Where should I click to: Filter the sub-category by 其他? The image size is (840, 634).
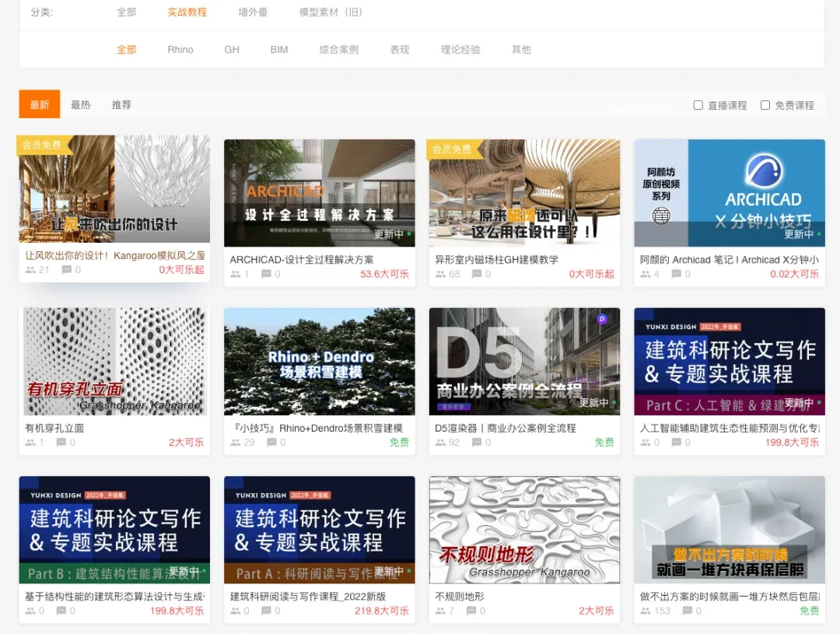click(520, 49)
